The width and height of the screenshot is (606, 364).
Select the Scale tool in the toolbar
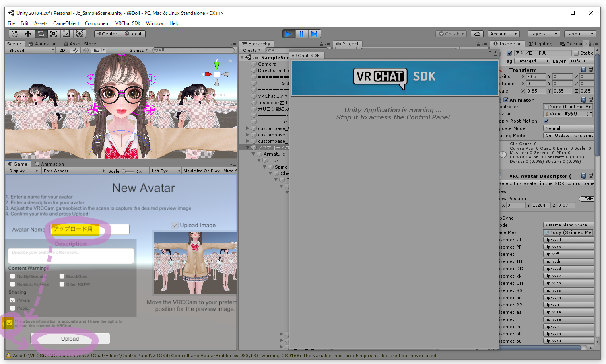pos(54,34)
